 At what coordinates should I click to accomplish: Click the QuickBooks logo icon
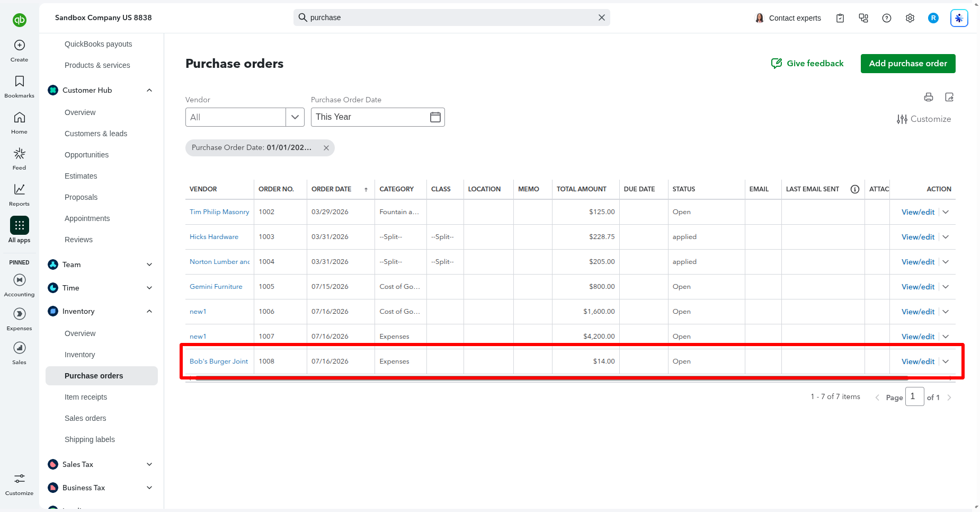click(x=20, y=20)
